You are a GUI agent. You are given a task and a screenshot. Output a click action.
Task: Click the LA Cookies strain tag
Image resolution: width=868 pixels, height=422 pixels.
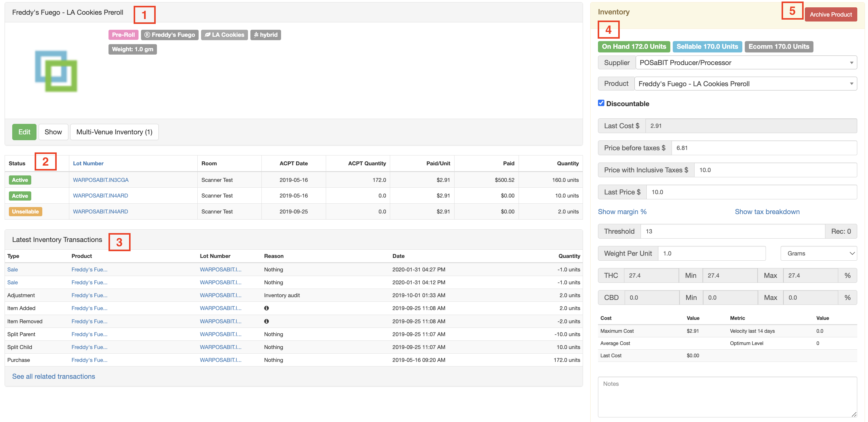tap(224, 35)
